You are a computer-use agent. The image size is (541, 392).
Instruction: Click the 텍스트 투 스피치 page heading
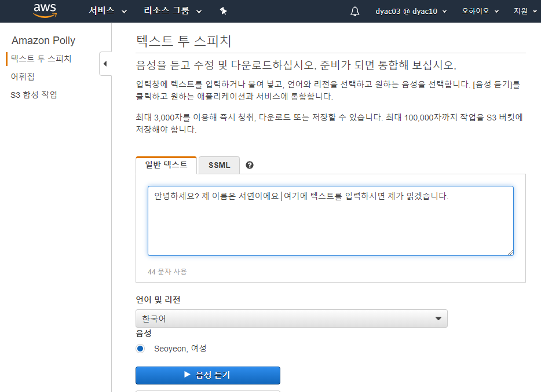184,41
